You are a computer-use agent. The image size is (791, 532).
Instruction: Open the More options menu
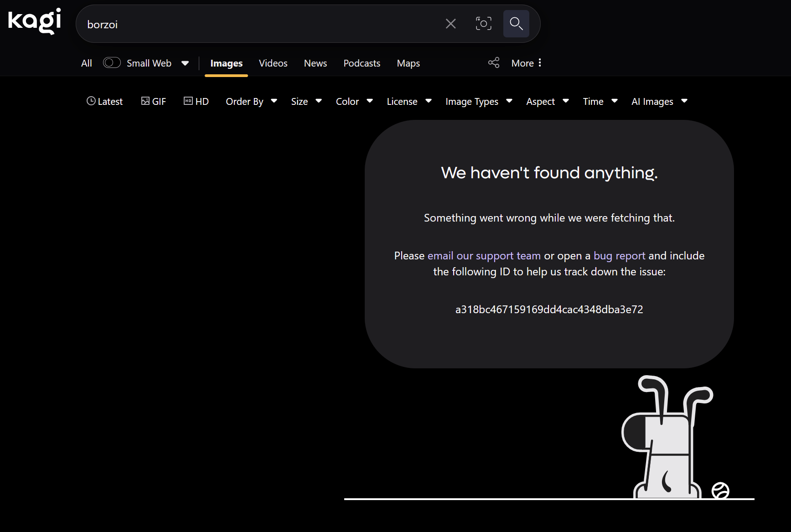click(x=526, y=63)
